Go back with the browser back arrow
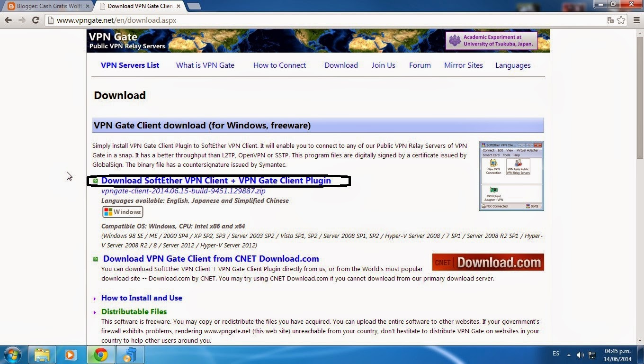644x364 pixels. [8, 20]
